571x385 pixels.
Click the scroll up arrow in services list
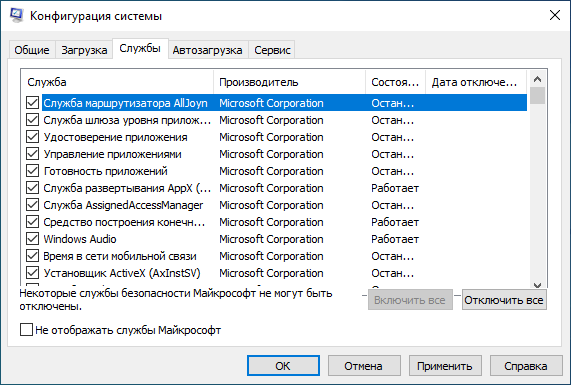coord(537,79)
